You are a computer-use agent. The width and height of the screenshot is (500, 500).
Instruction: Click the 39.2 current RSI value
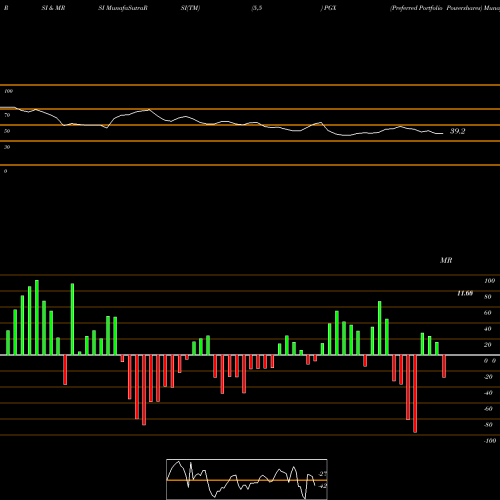pyautogui.click(x=457, y=131)
